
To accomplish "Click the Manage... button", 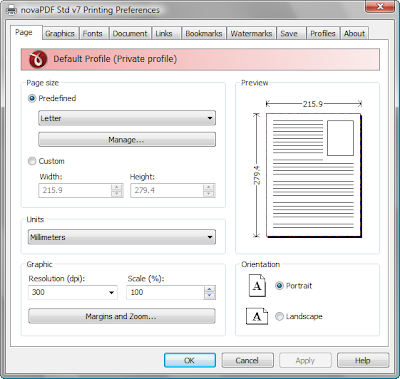I will 127,140.
